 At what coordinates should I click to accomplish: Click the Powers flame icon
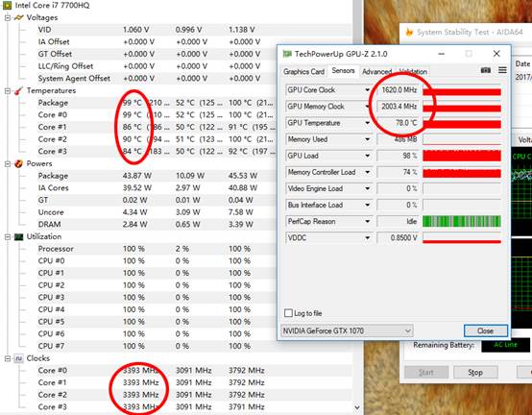(x=18, y=163)
